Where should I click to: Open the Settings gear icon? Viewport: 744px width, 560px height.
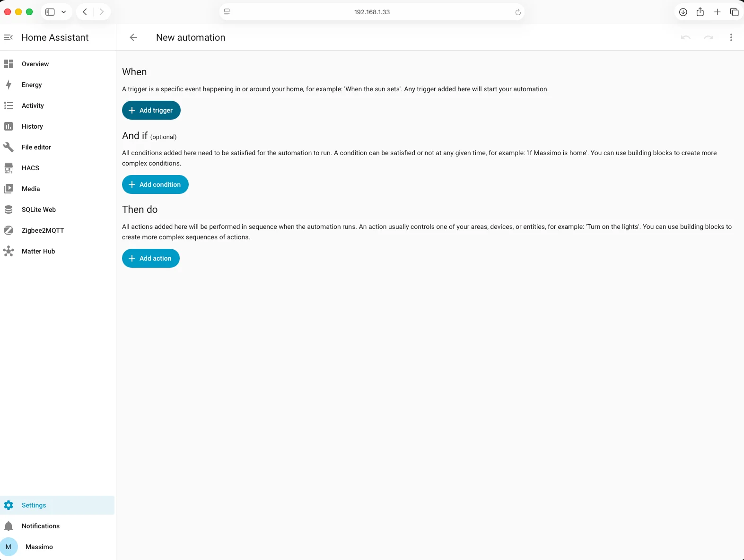point(9,505)
